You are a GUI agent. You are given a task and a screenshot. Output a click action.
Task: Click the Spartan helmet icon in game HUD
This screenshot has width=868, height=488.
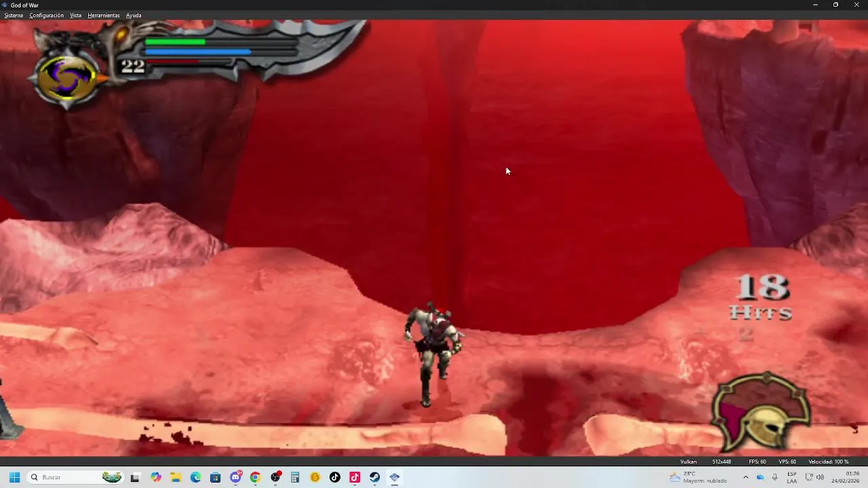[x=762, y=411]
